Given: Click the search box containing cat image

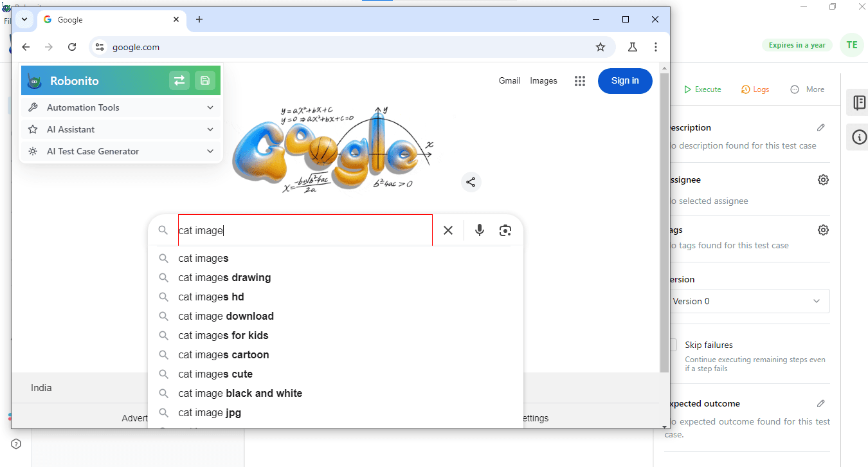Looking at the screenshot, I should (x=305, y=230).
